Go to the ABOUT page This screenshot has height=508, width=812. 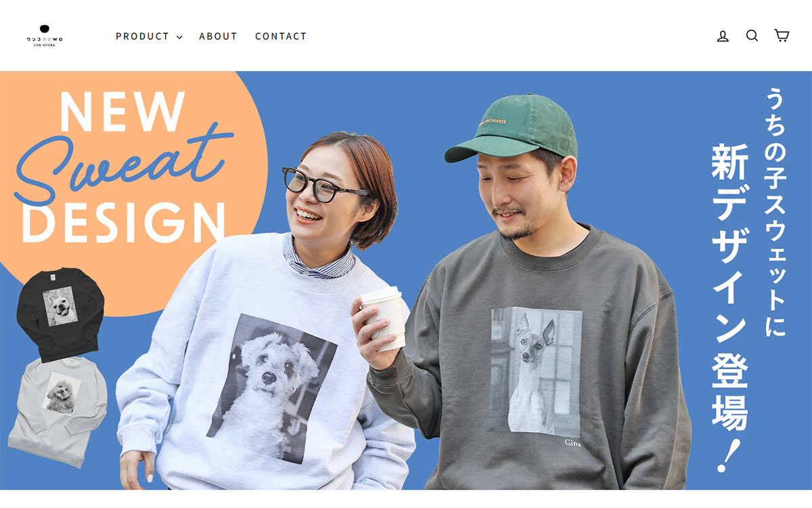[x=218, y=36]
